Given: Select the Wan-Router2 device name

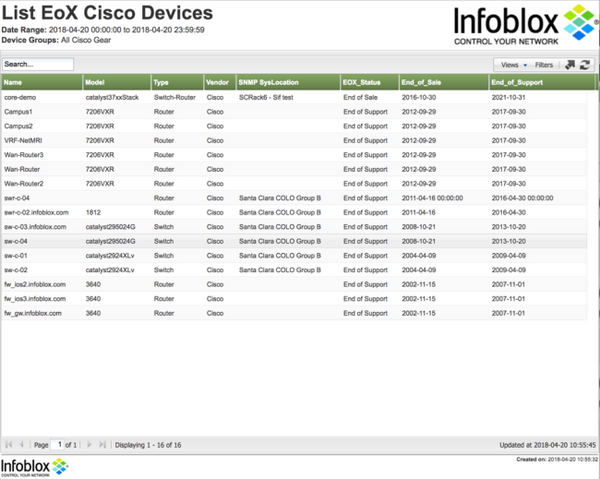Looking at the screenshot, I should (24, 184).
